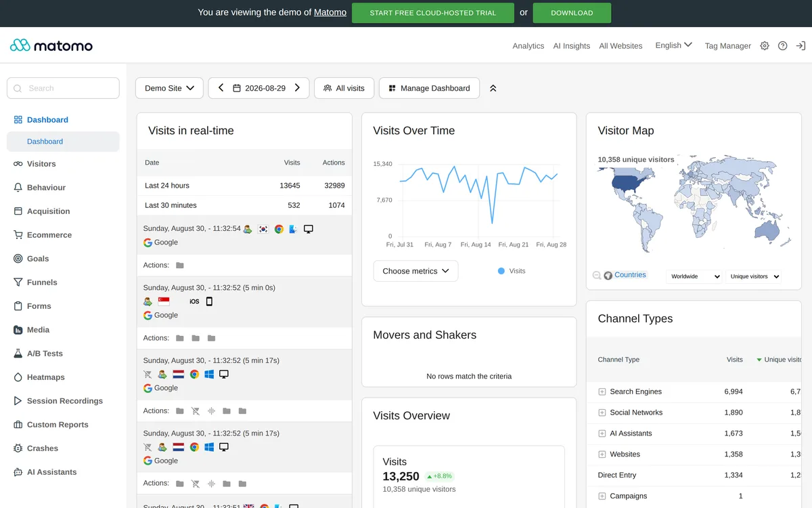The width and height of the screenshot is (812, 508).
Task: Click the sign-in icon at top right
Action: (800, 45)
